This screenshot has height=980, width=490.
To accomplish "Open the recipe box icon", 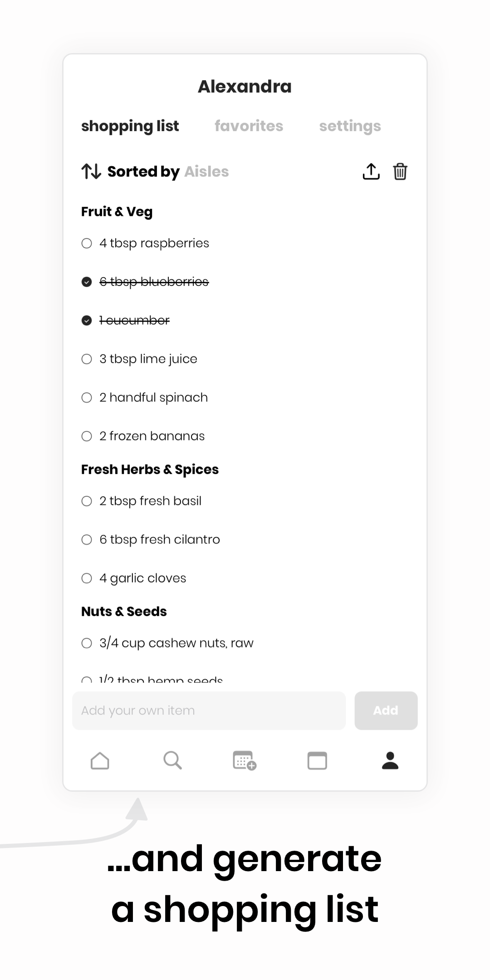I will click(x=317, y=761).
